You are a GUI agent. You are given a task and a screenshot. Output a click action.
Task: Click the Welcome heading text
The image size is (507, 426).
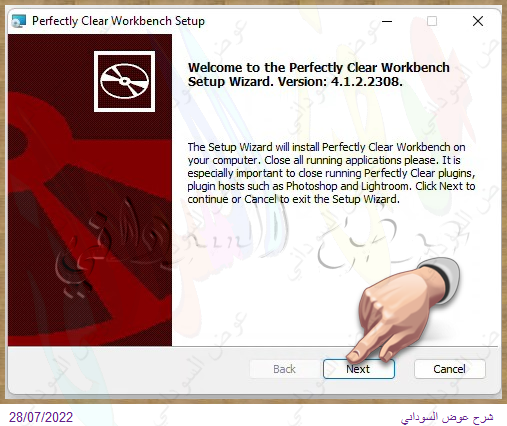(319, 74)
